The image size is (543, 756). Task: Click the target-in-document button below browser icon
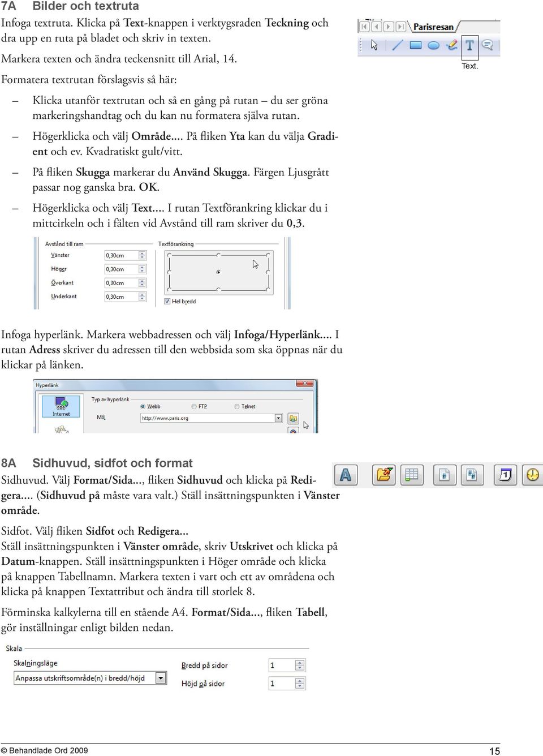click(293, 431)
